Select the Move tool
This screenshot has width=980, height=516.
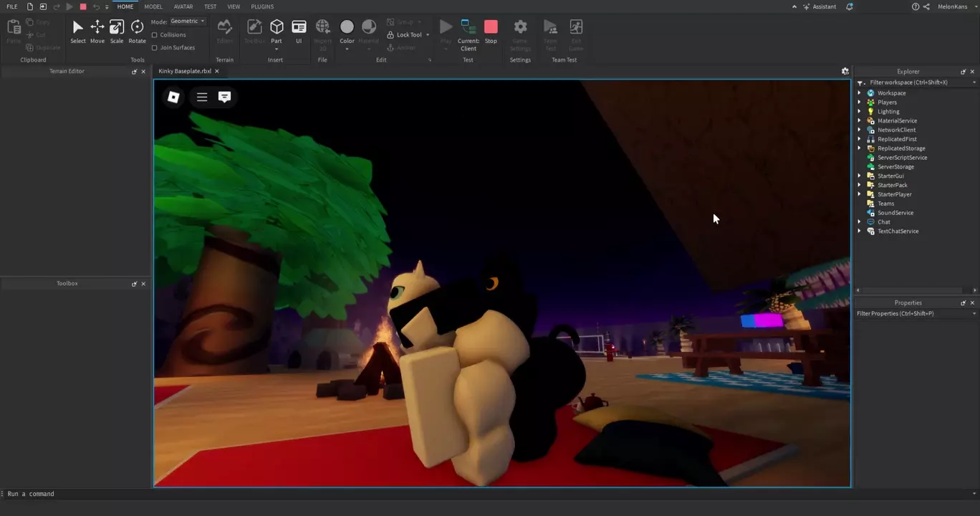(97, 32)
